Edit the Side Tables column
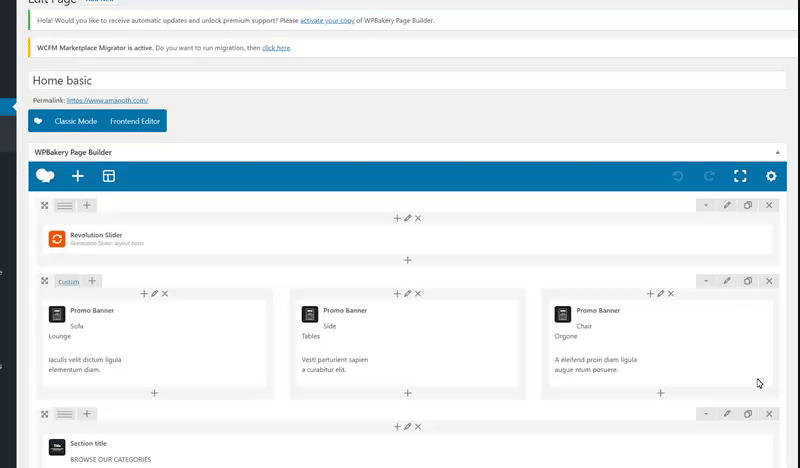The image size is (800, 468). click(408, 294)
